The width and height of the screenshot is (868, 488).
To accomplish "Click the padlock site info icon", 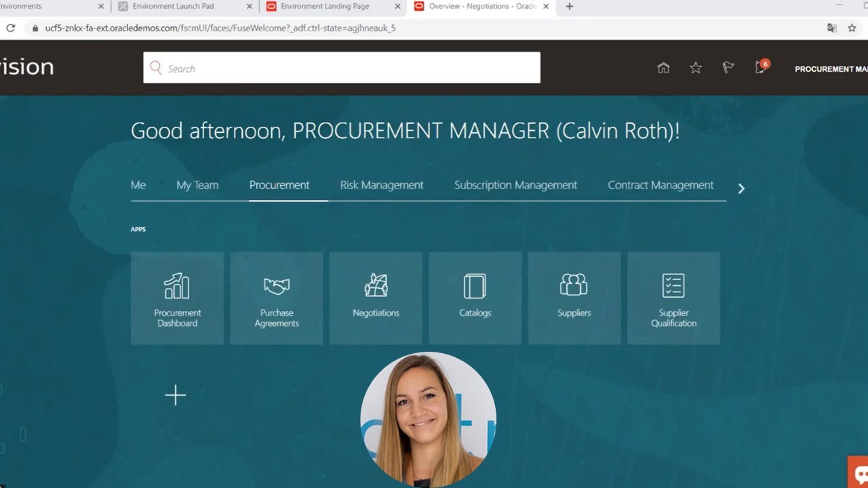I will pos(36,28).
